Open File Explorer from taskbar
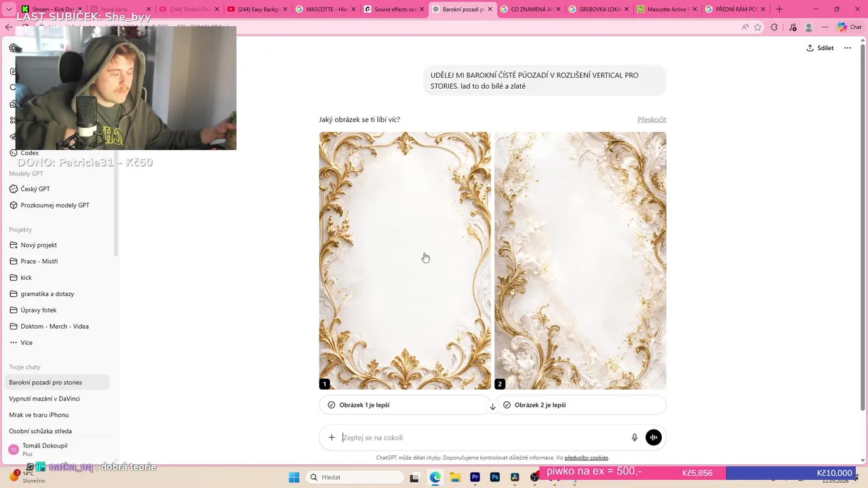 tap(455, 477)
